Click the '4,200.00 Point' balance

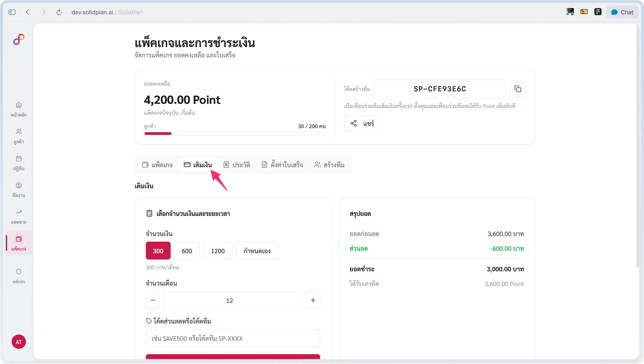coord(182,100)
